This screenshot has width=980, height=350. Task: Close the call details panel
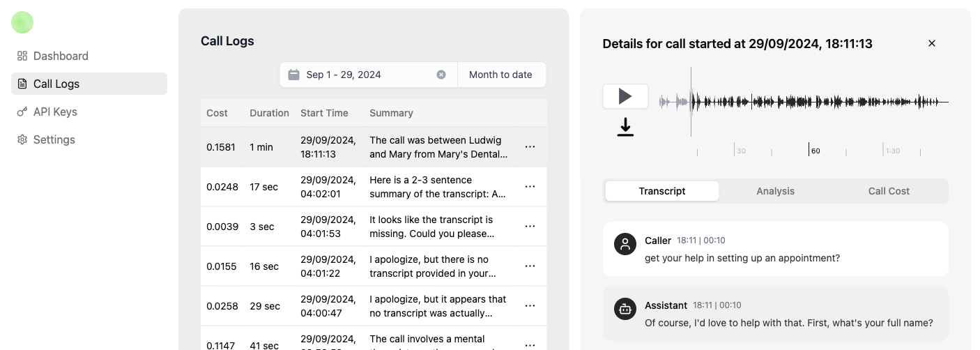pyautogui.click(x=931, y=43)
